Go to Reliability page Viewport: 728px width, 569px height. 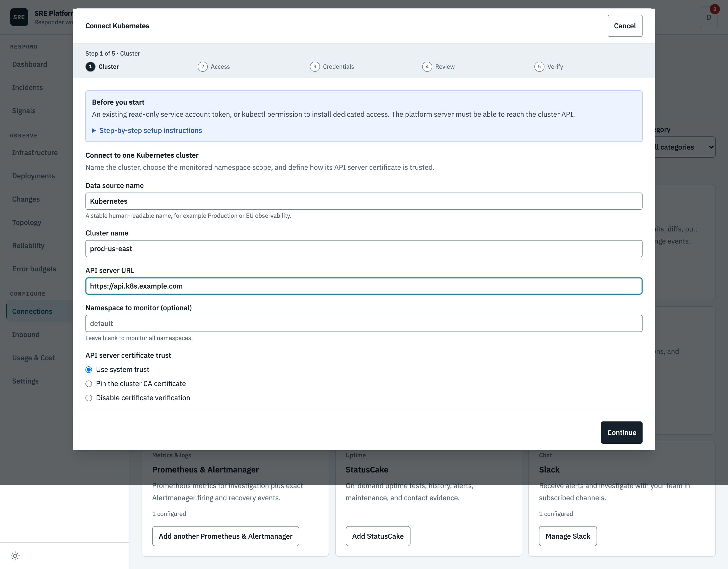(28, 246)
